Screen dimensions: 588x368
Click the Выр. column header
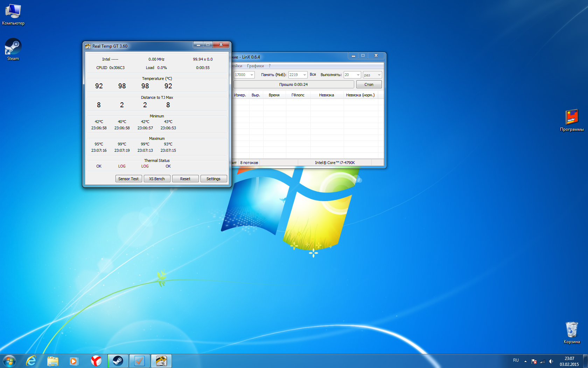click(x=256, y=95)
